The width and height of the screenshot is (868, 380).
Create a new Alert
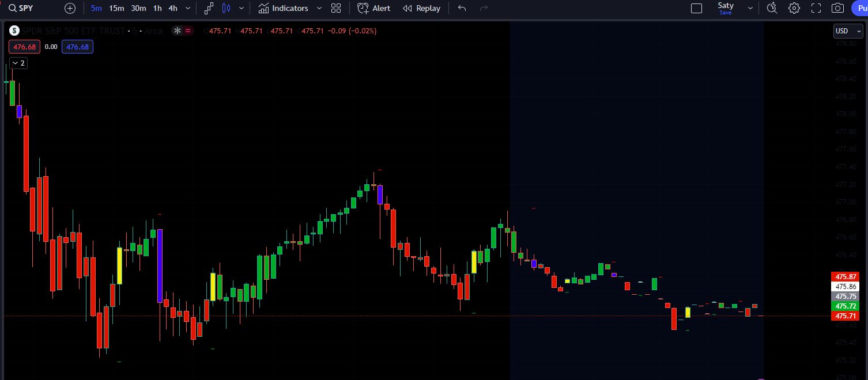click(373, 8)
